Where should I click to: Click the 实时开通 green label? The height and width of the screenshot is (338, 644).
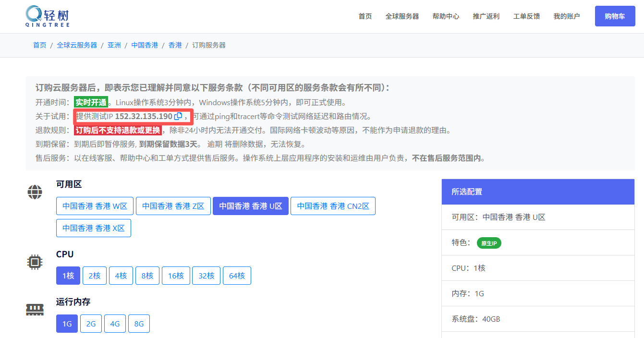click(91, 102)
